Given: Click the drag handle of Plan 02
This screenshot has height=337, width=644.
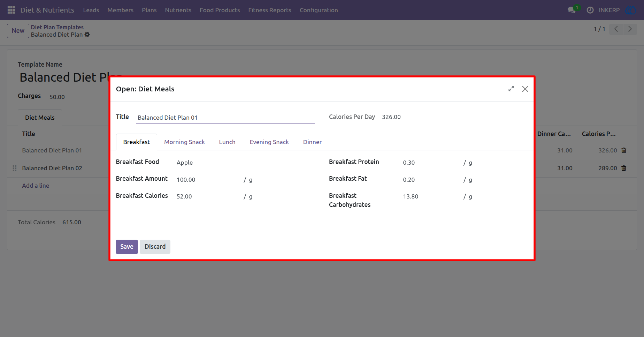Looking at the screenshot, I should point(15,168).
